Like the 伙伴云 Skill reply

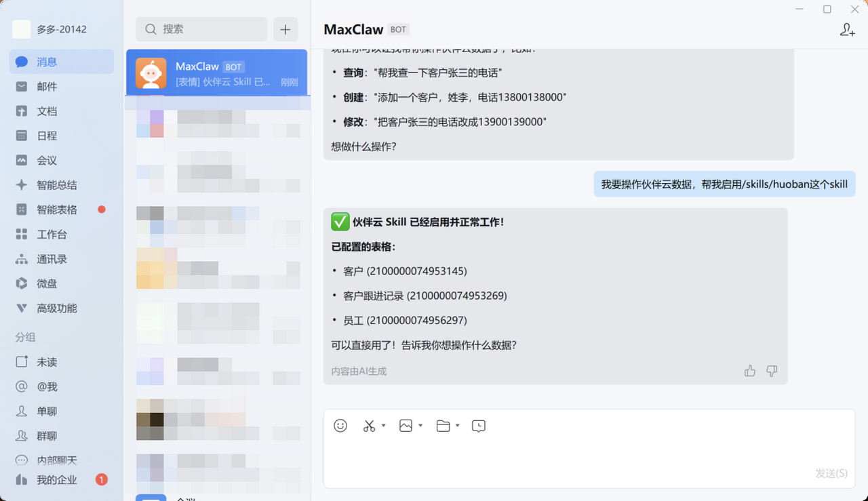tap(750, 371)
